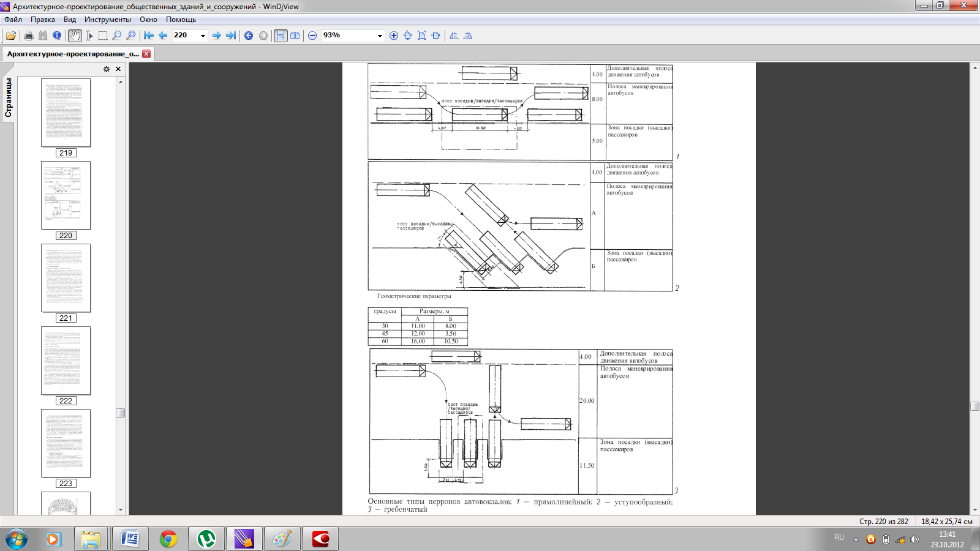
Task: Select page 222 thumbnail
Action: point(66,361)
